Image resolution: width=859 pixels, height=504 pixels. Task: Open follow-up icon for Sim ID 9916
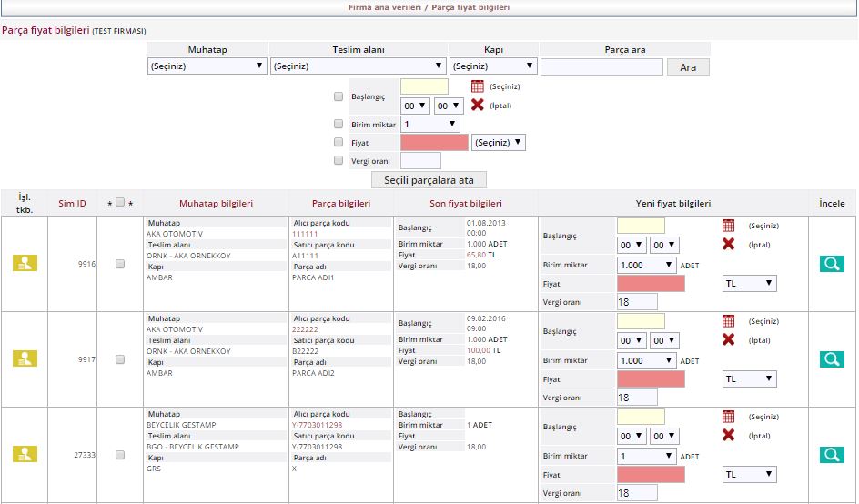pos(25,264)
